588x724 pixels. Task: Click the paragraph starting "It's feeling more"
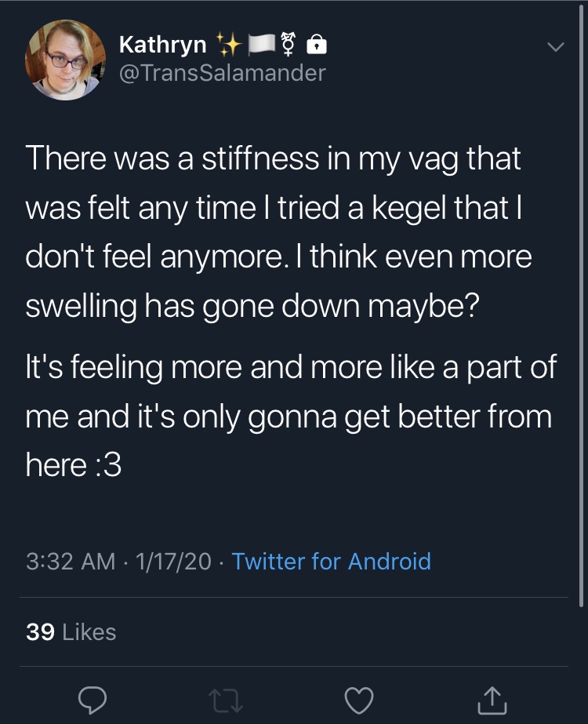291,416
